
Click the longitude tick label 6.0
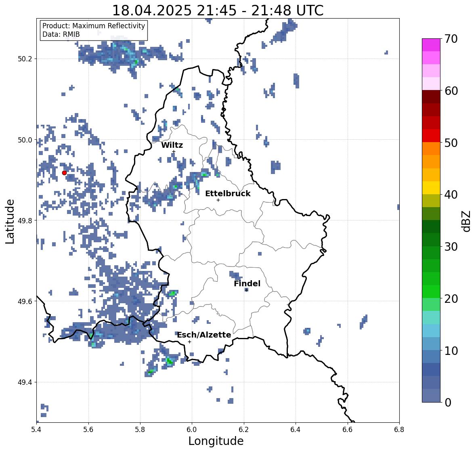(192, 430)
